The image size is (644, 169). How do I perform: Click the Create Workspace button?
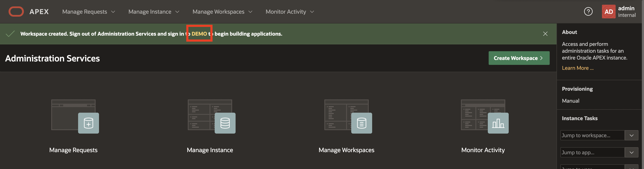(x=519, y=58)
